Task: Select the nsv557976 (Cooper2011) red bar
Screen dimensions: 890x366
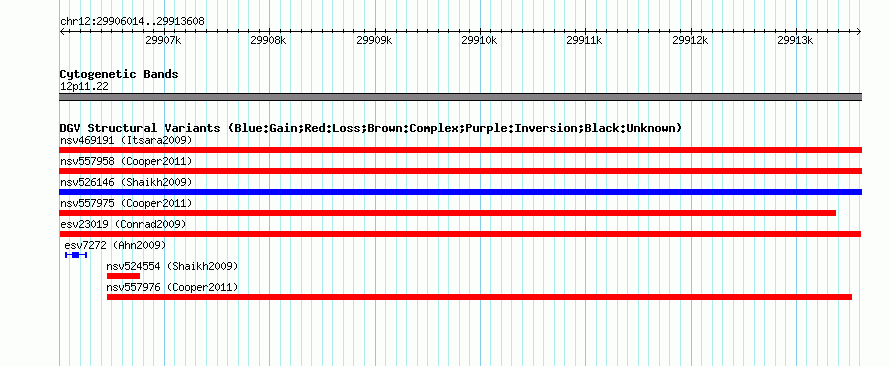Action: tap(479, 297)
